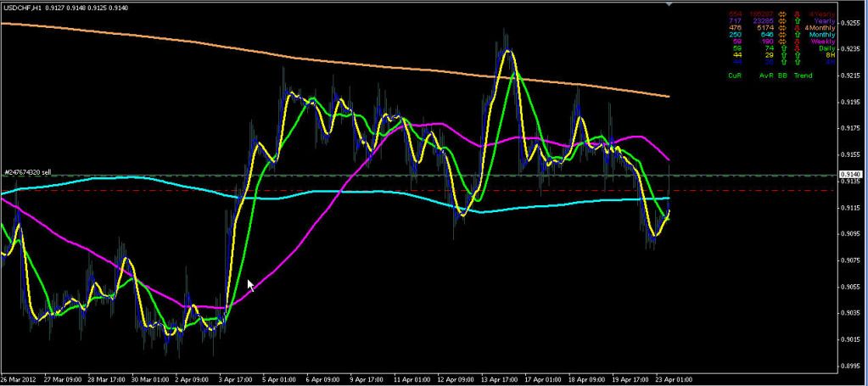
Task: Click the 0.9255 price scale label
Action: [850, 23]
